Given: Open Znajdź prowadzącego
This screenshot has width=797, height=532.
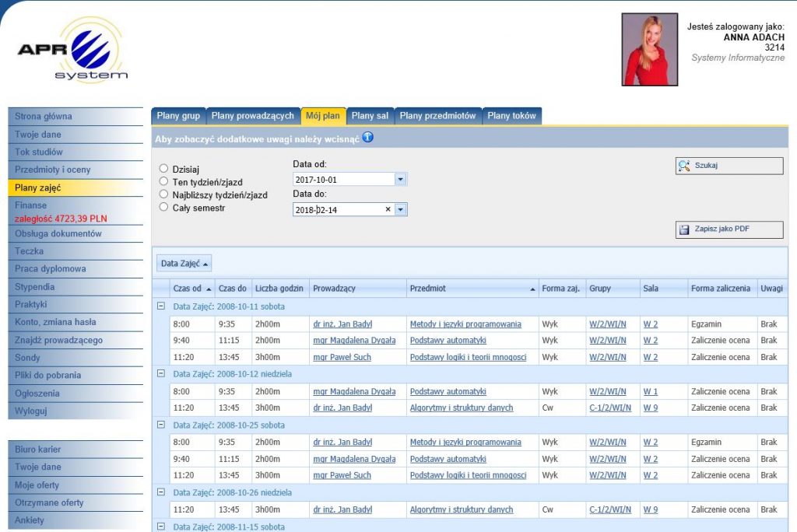Looking at the screenshot, I should [x=75, y=340].
